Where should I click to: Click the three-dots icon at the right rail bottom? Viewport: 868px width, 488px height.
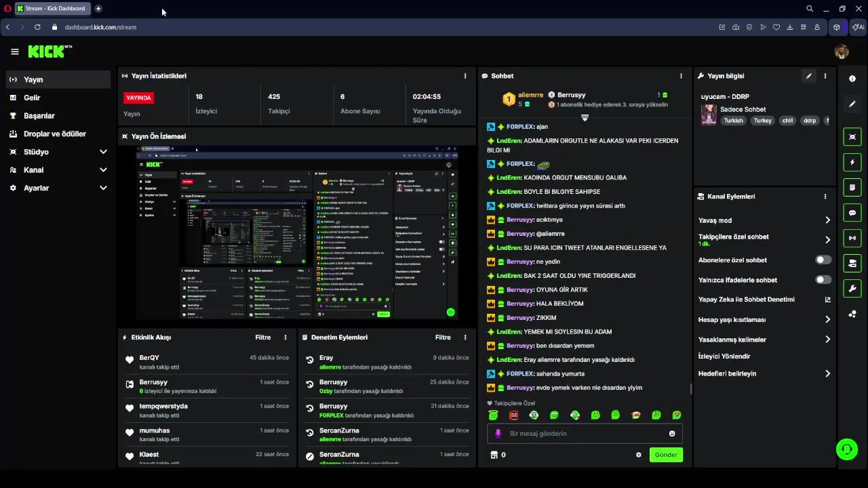click(852, 314)
